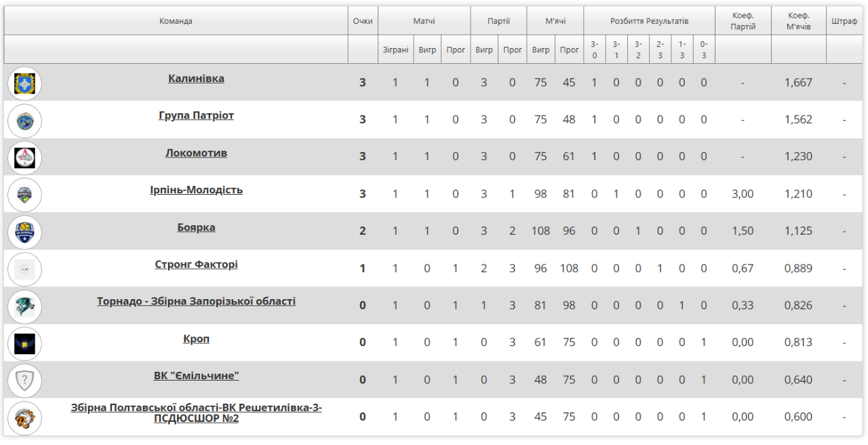The width and height of the screenshot is (868, 445).
Task: Click the Коеф. М'ячів column header
Action: (x=798, y=21)
